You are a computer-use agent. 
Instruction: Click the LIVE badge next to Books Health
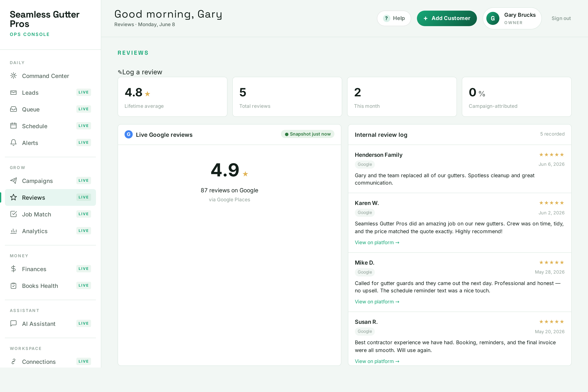point(84,285)
